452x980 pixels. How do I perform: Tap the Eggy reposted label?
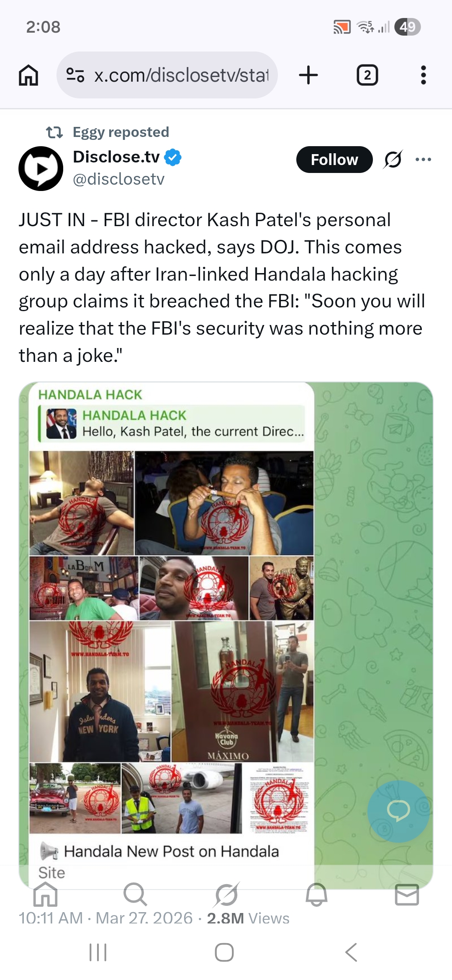point(121,132)
